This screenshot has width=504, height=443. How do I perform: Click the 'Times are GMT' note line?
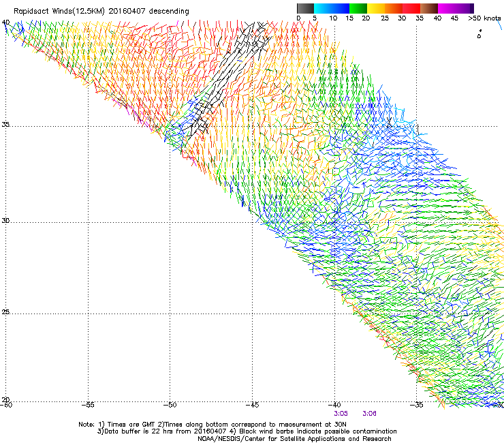212,425
